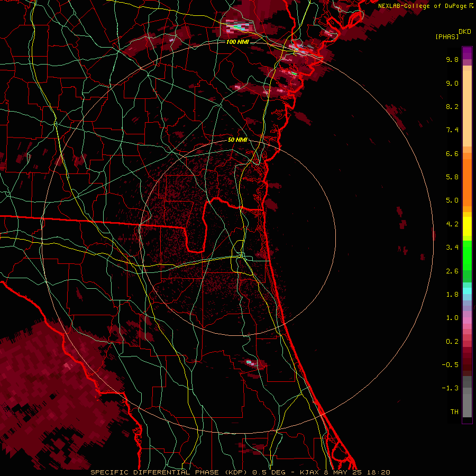Screen dimensions: 476x476
Task: Click the 5.0 value on the color scale
Action: (x=452, y=200)
